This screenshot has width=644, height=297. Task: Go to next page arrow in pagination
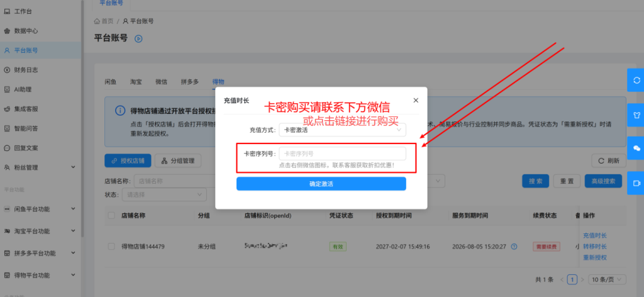(x=583, y=279)
